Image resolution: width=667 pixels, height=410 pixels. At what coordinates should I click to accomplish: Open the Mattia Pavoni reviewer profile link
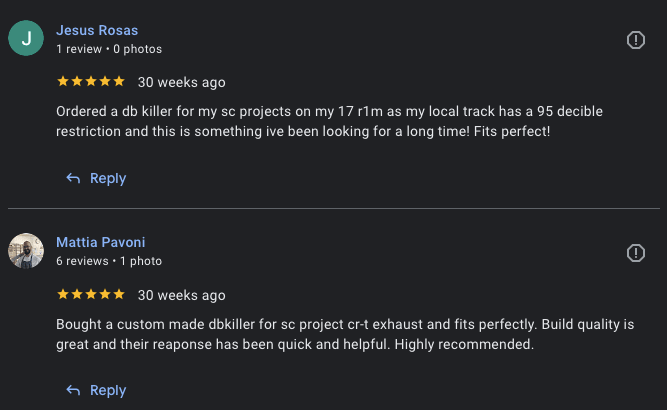(101, 242)
